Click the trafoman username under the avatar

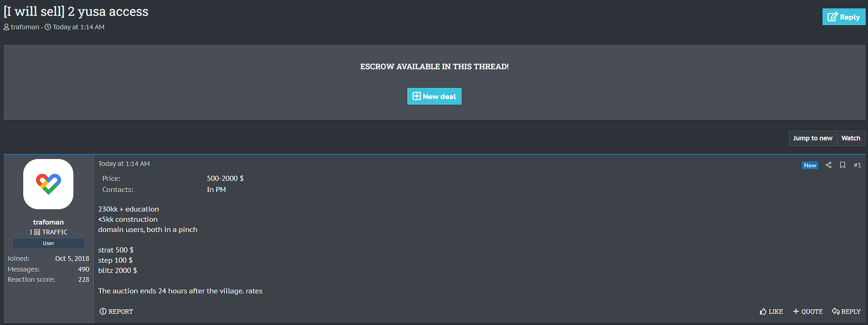tap(48, 222)
